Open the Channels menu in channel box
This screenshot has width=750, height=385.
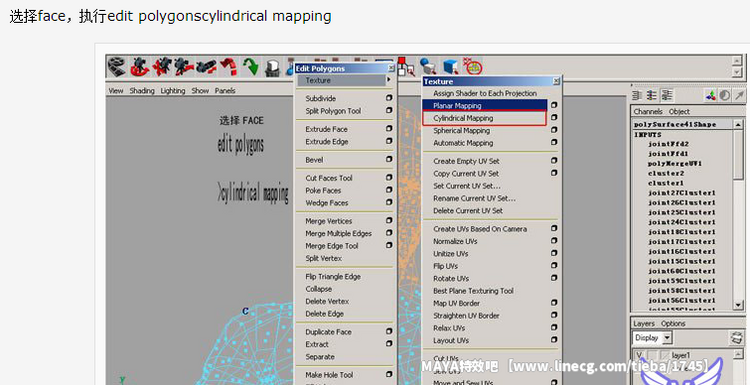[648, 111]
